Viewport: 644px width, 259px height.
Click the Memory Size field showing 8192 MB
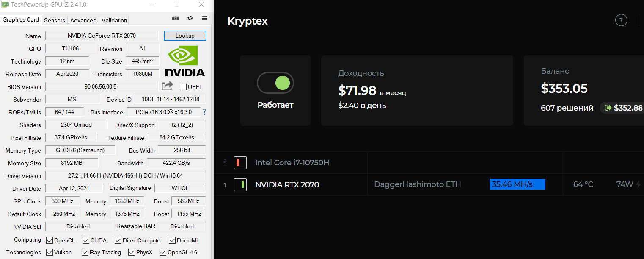click(x=72, y=163)
